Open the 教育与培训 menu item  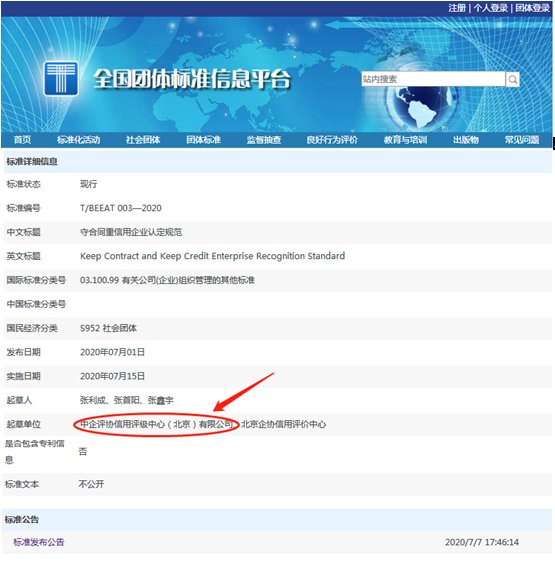point(405,140)
